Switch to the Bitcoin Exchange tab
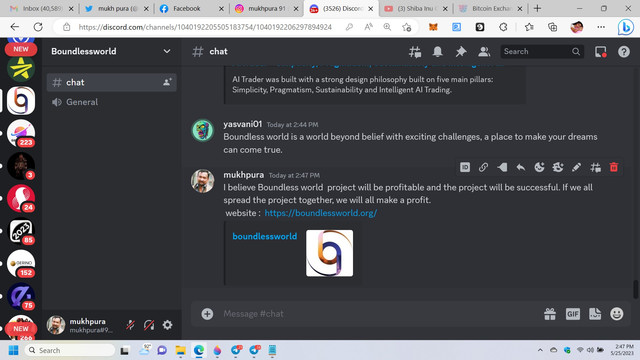This screenshot has height=360, width=640. [490, 8]
